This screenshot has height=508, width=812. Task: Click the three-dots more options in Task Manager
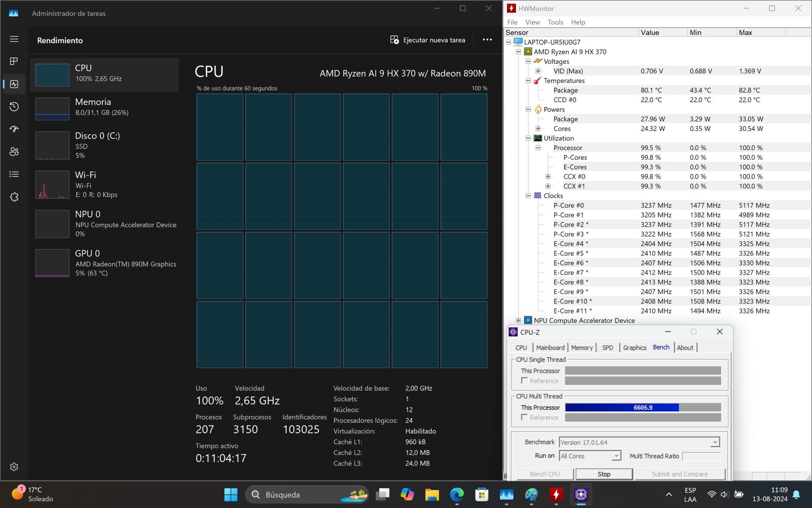pyautogui.click(x=487, y=40)
